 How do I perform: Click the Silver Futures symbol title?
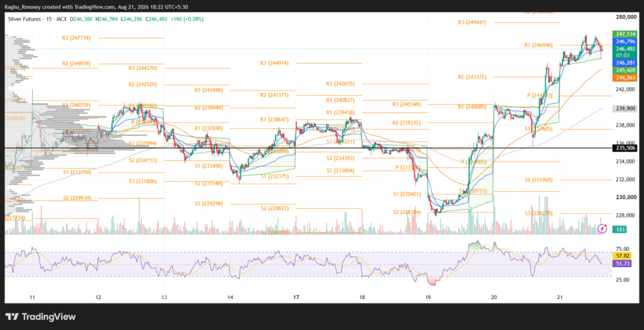(x=25, y=19)
